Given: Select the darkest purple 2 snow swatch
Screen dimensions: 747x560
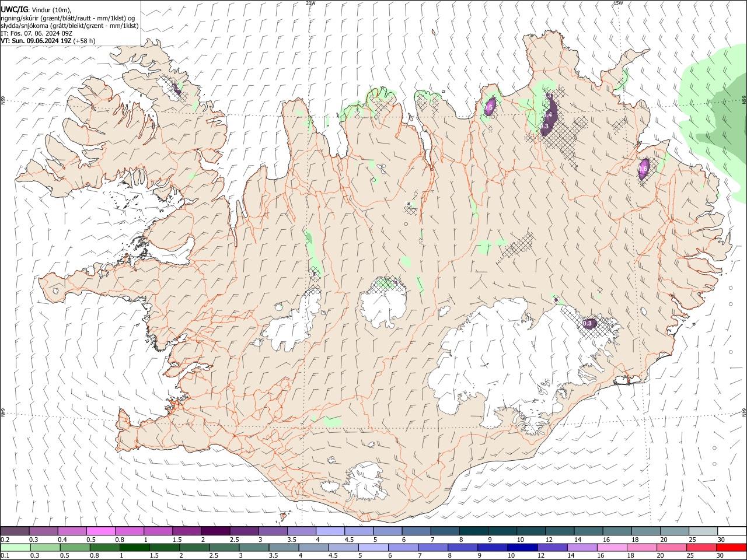Looking at the screenshot, I should (215, 531).
